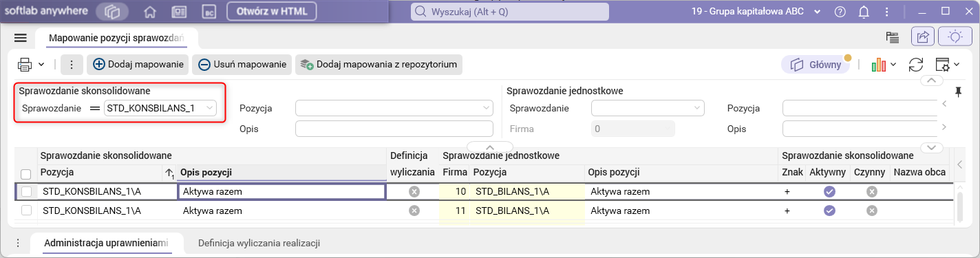This screenshot has height=258, width=980.
Task: Open notifications bell icon
Action: [x=864, y=12]
